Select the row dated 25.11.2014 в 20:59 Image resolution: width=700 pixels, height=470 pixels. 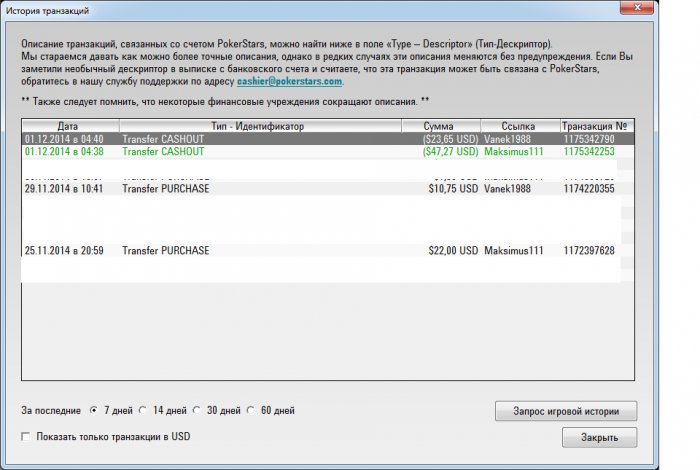(328, 250)
